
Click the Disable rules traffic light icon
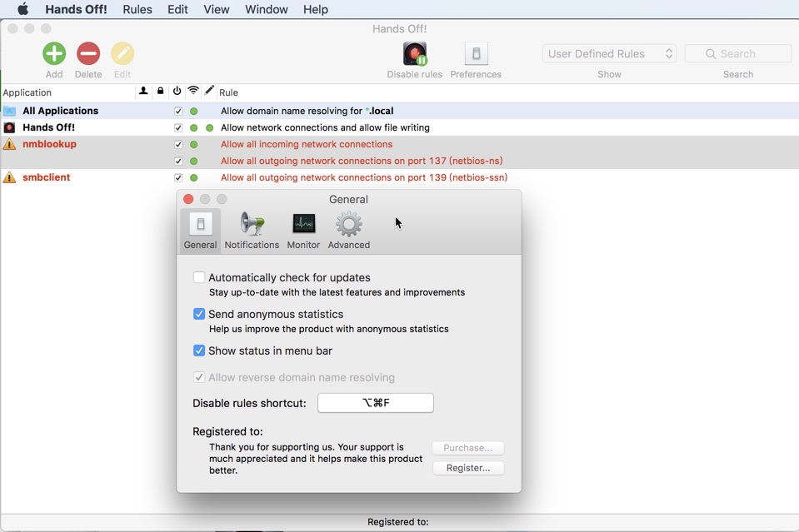tap(414, 53)
